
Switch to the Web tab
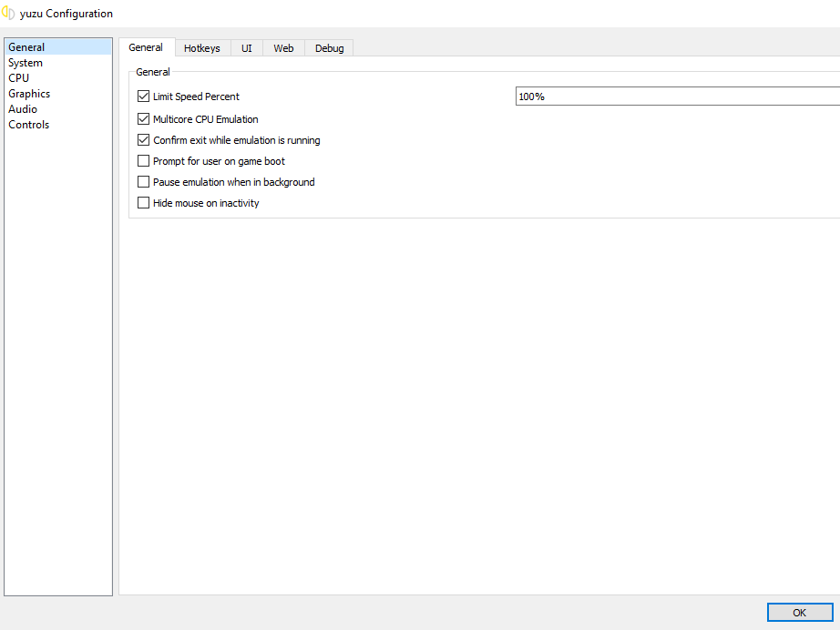[283, 48]
